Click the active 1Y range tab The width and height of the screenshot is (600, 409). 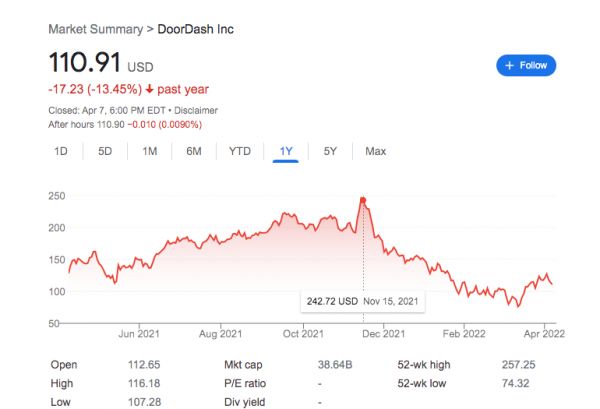pyautogui.click(x=286, y=151)
